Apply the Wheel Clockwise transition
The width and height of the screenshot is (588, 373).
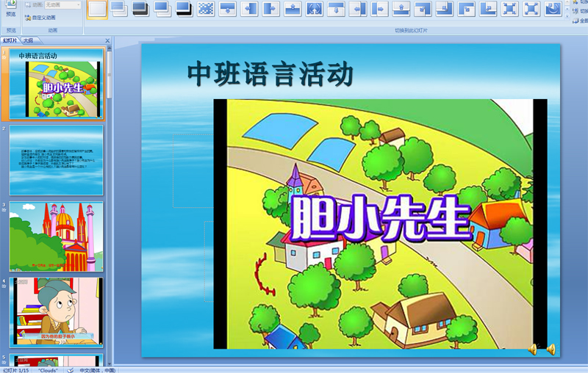pyautogui.click(x=553, y=9)
